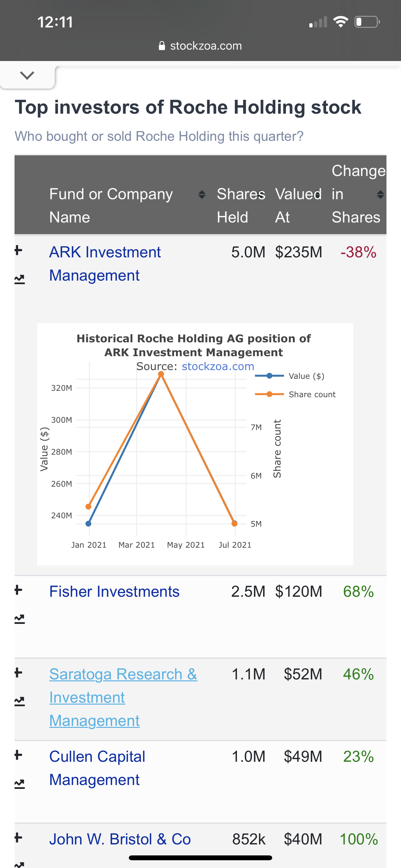
Task: Sort by Change in Shares arrows
Action: click(x=380, y=194)
